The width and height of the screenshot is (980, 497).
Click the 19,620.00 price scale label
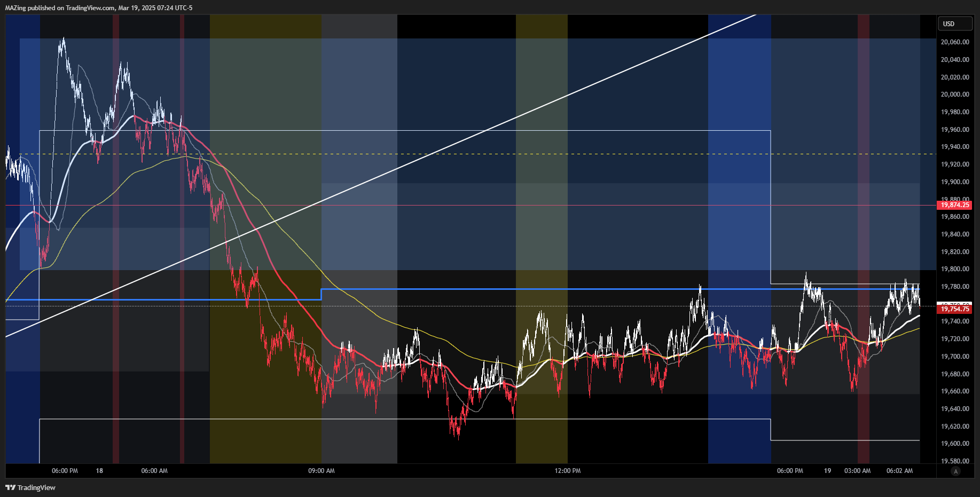955,427
